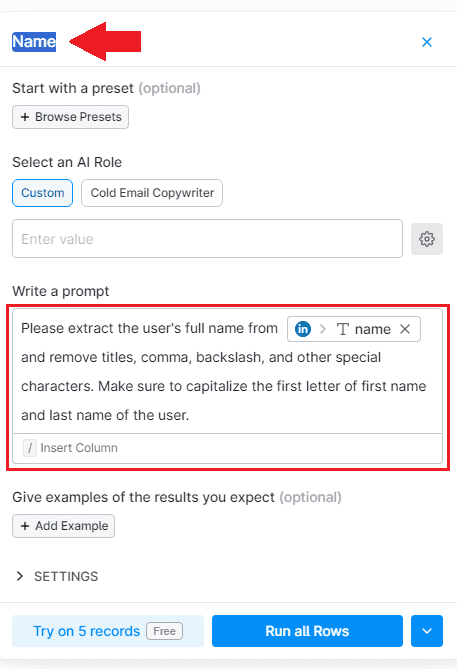457x669 pixels.
Task: Click the text-type T icon in token
Action: click(x=343, y=329)
